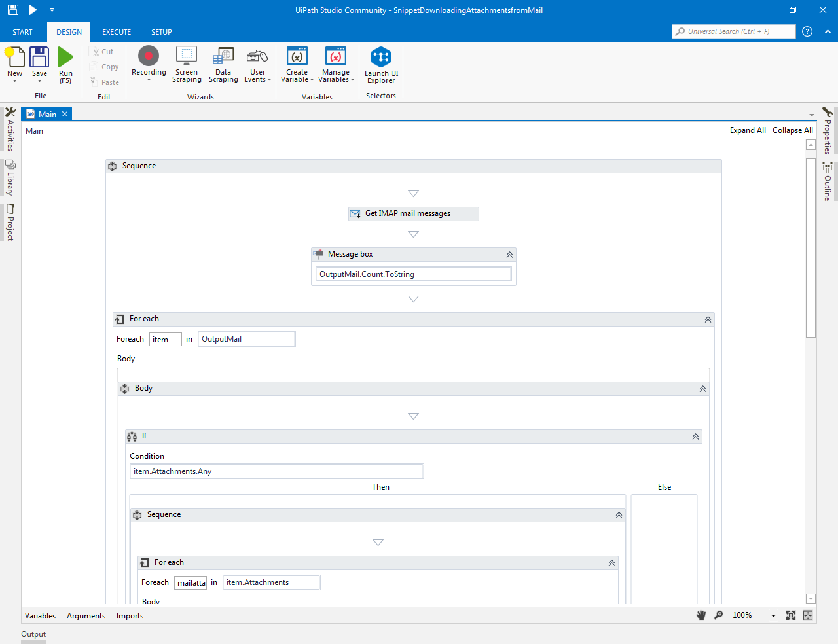Viewport: 838px width, 644px height.
Task: Click Expand All link
Action: [748, 130]
